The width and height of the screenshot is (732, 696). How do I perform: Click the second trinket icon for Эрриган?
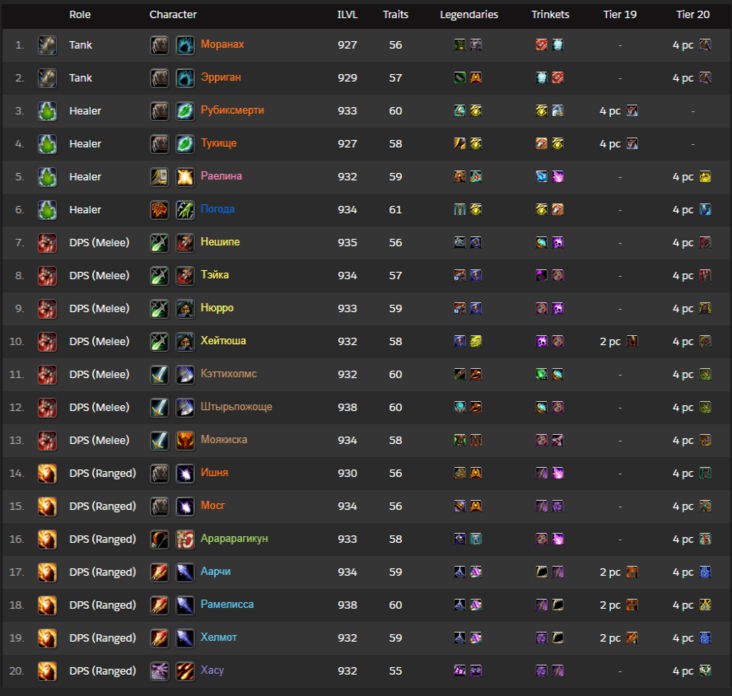557,78
